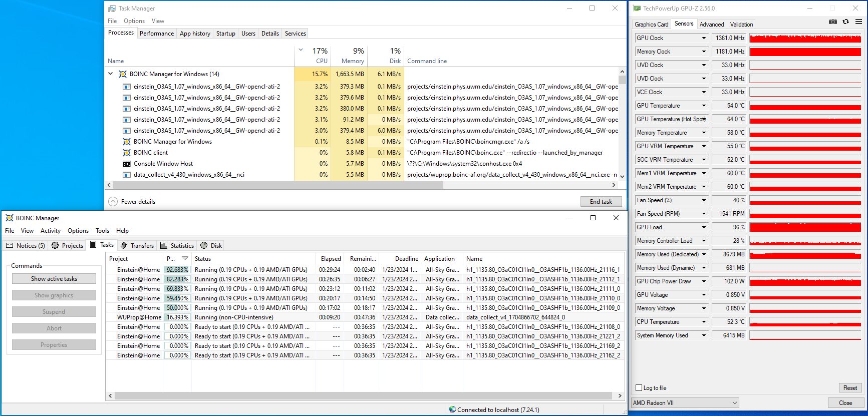Click the Projects gear icon in BOINC Manager
This screenshot has height=416, width=868.
(55, 245)
